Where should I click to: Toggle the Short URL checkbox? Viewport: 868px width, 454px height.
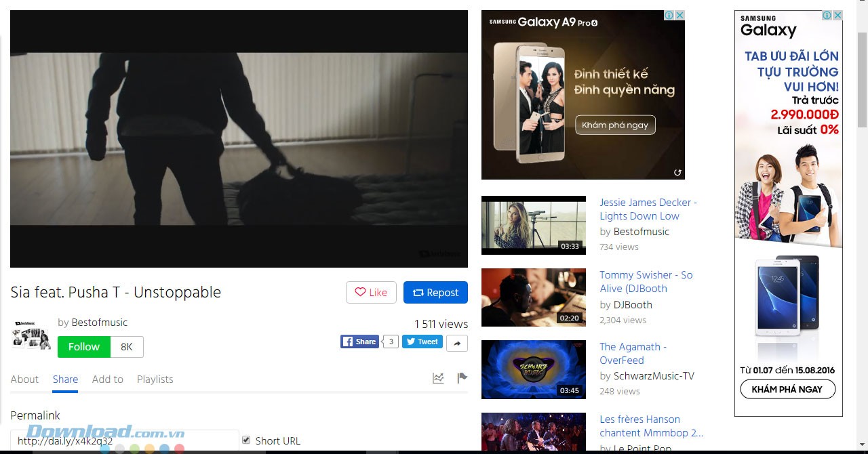point(246,440)
